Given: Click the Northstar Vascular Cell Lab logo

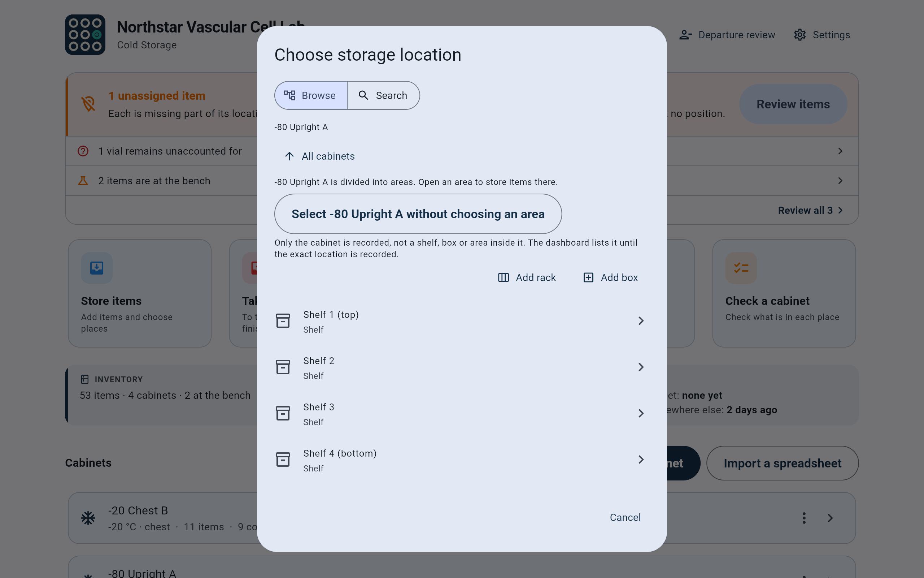Looking at the screenshot, I should [85, 35].
